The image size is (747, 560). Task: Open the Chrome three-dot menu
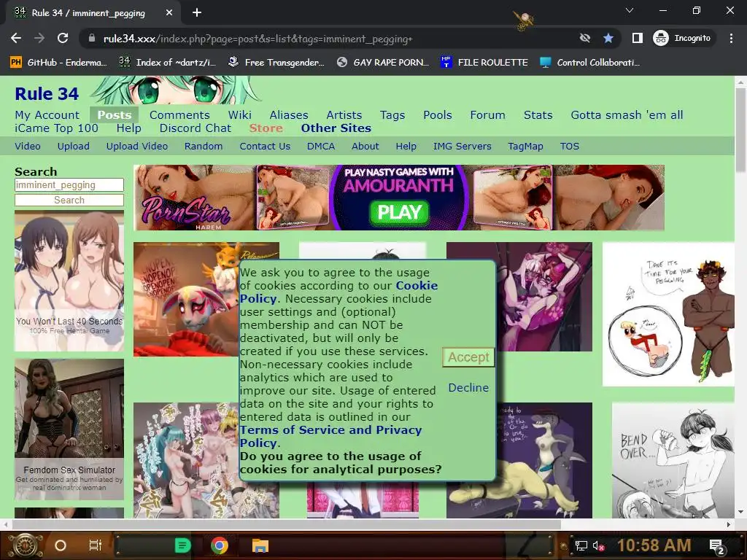731,38
